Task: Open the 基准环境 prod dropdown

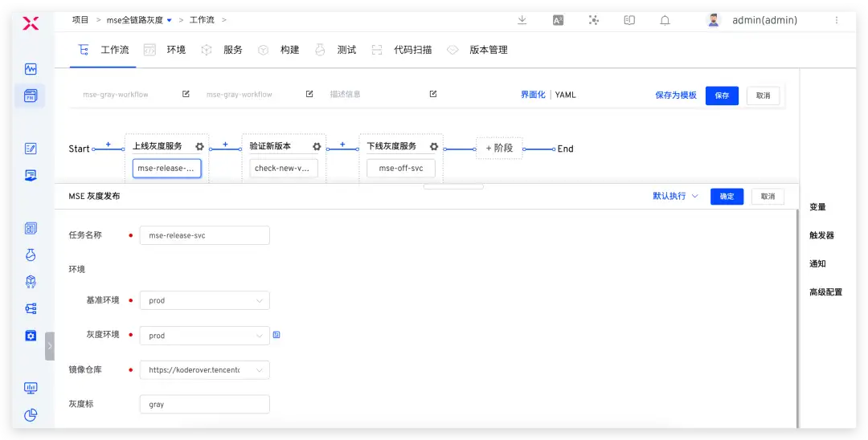Action: [x=204, y=301]
